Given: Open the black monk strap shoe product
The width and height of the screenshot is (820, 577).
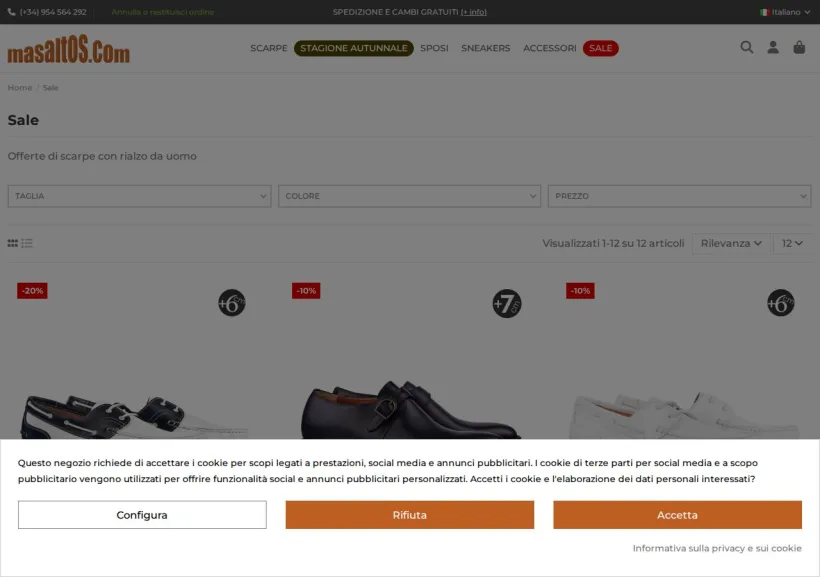Looking at the screenshot, I should point(411,411).
